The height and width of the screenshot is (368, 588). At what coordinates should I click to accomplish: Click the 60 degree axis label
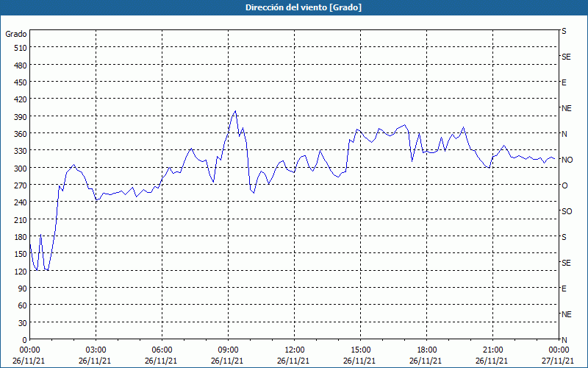click(23, 305)
